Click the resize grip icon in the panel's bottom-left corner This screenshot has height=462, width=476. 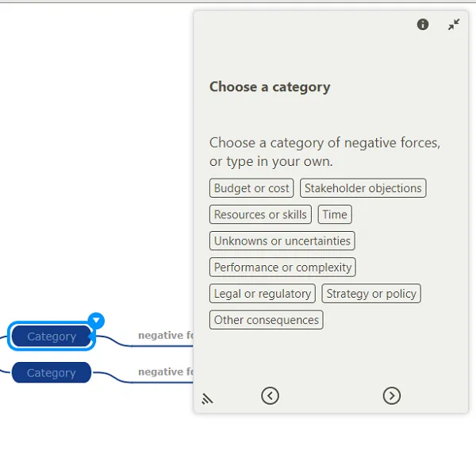207,398
